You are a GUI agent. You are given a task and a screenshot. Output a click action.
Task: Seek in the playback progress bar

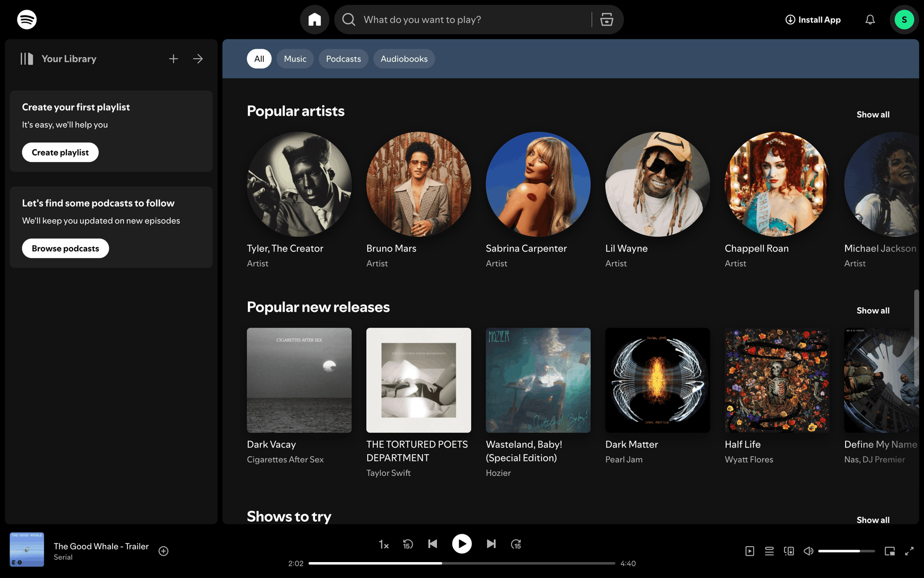[x=462, y=563]
